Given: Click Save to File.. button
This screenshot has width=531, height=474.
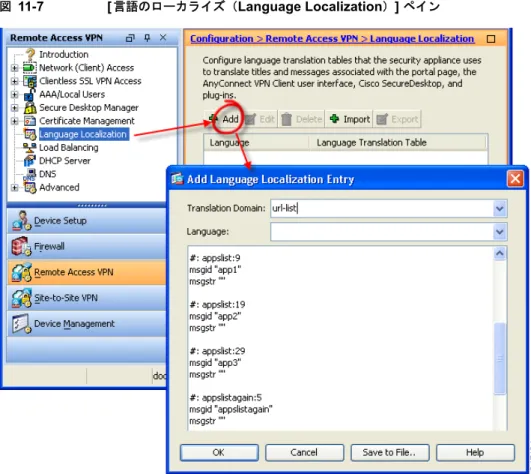Looking at the screenshot, I should coord(390,453).
